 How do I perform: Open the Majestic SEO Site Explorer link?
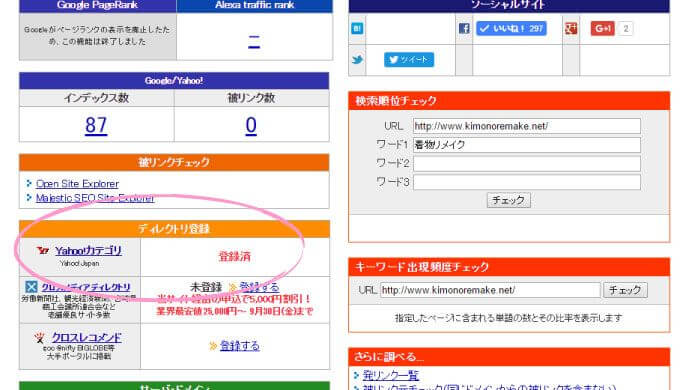coord(95,198)
